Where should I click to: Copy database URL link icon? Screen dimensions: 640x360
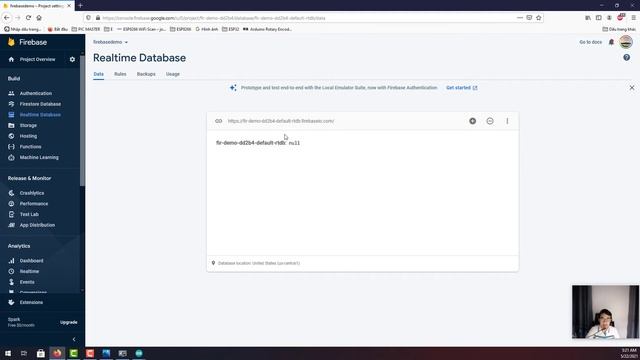(x=218, y=121)
